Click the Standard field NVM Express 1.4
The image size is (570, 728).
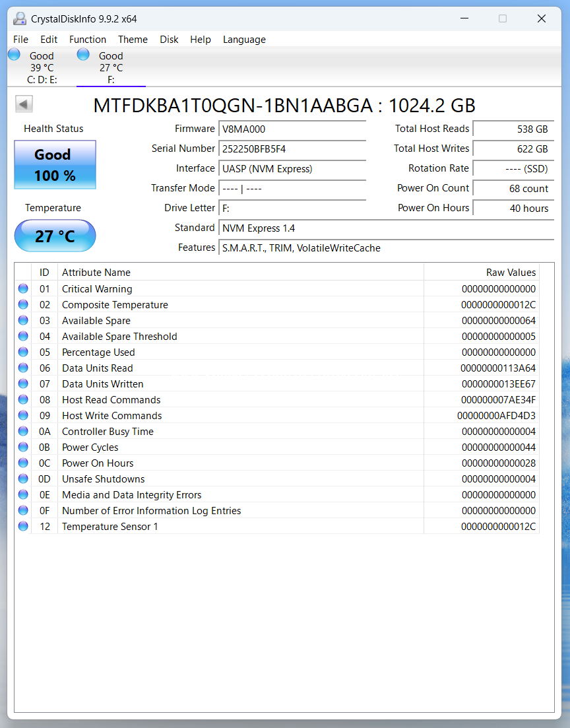(x=386, y=228)
